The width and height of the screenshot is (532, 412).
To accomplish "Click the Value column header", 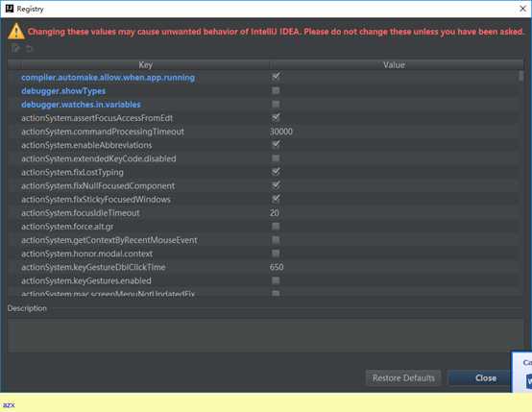I will [394, 64].
